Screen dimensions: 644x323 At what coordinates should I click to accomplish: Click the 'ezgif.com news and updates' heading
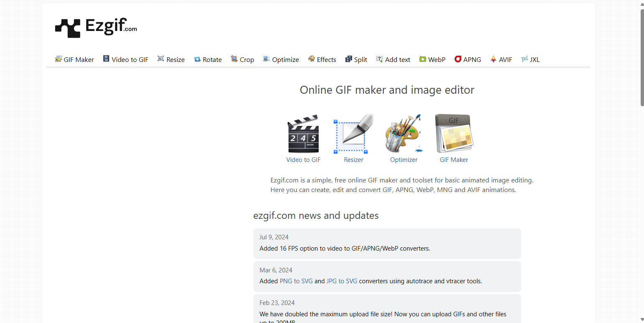click(x=316, y=215)
